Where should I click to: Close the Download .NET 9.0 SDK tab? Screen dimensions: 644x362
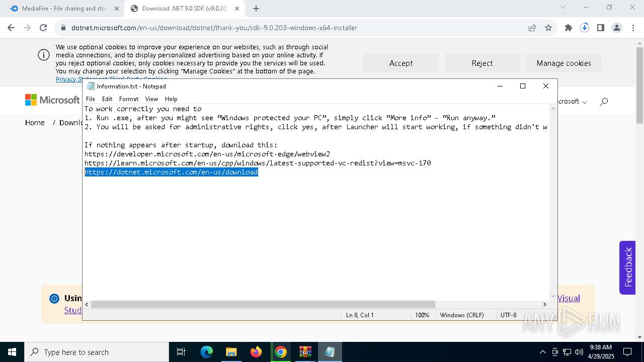pos(237,9)
